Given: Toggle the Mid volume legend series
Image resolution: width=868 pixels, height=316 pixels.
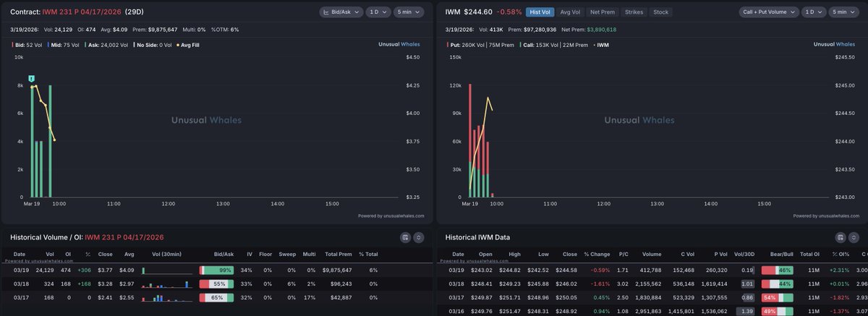Looking at the screenshot, I should click(x=62, y=44).
